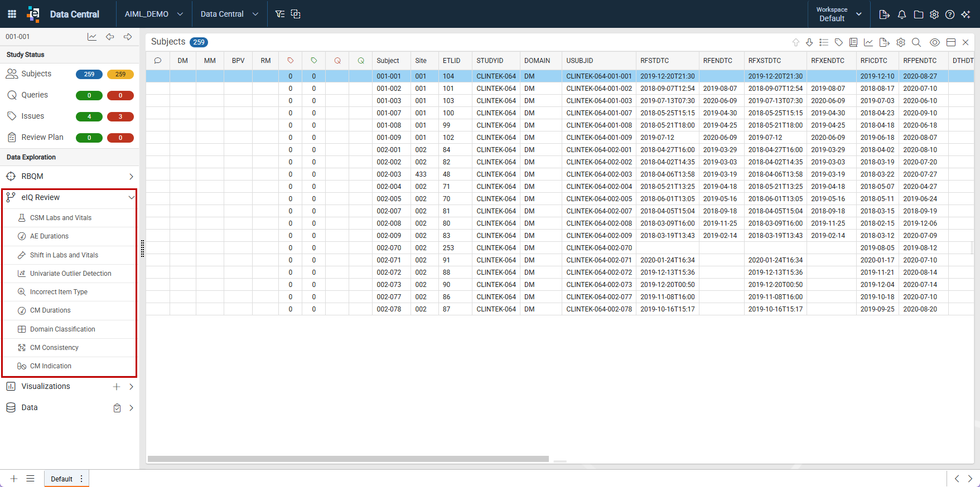Click the red query column header icon
The image size is (980, 487).
pos(337,61)
